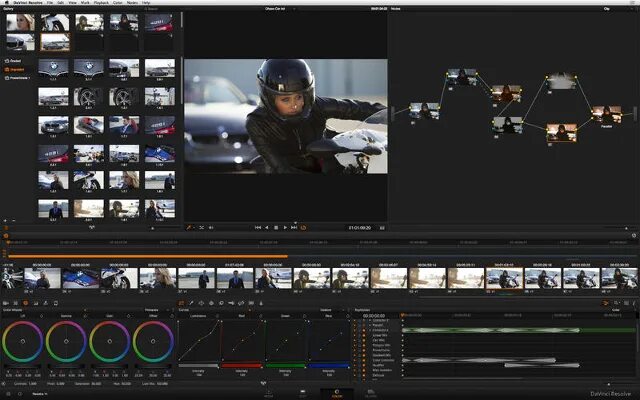Screen dimensions: 640x400
Task: Toggle split screen mode under viewer
Action: (x=201, y=228)
